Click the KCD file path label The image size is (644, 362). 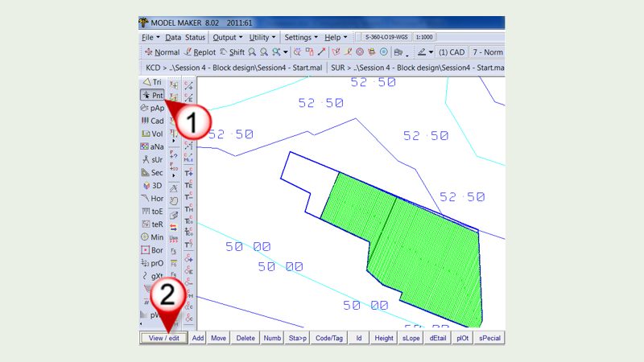coord(233,68)
